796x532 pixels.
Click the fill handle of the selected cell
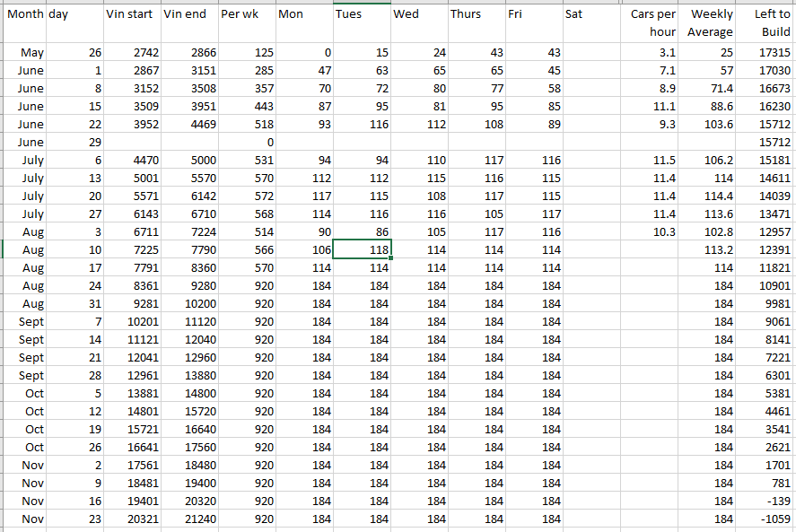390,258
